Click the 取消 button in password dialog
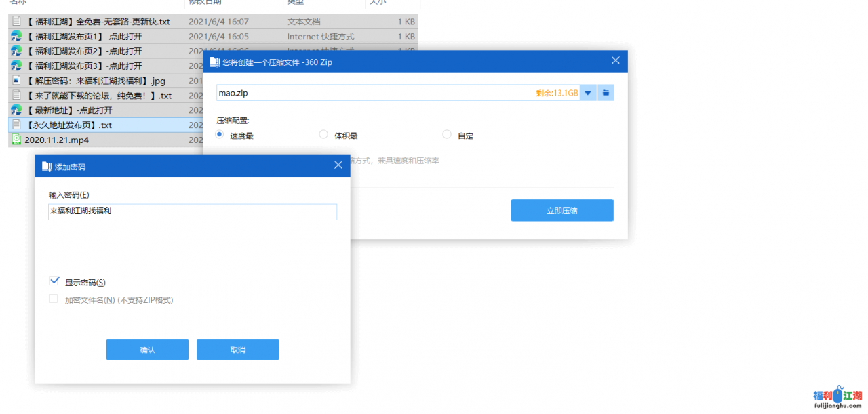The image size is (868, 414). [x=237, y=350]
